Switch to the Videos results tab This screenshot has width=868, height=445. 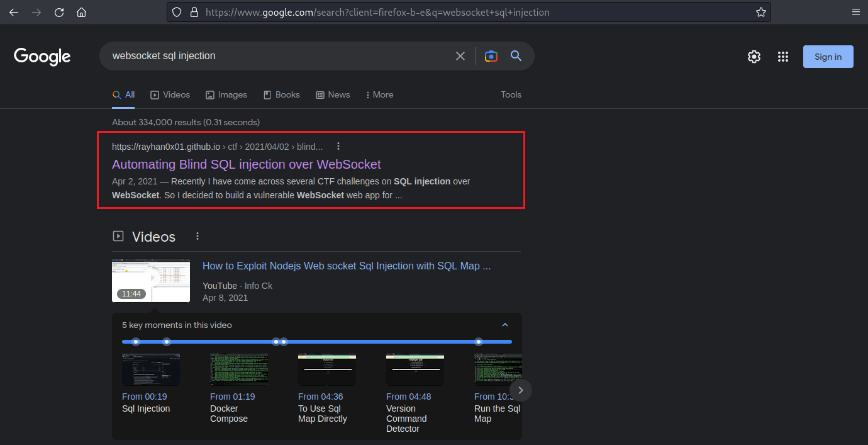[x=170, y=94]
